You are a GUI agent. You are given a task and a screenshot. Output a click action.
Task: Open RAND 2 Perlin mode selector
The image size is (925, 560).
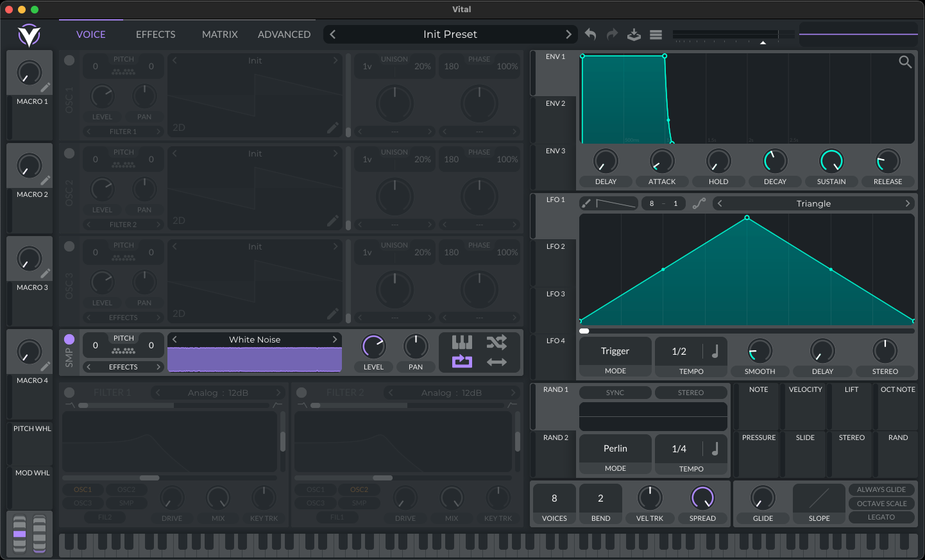click(x=615, y=448)
